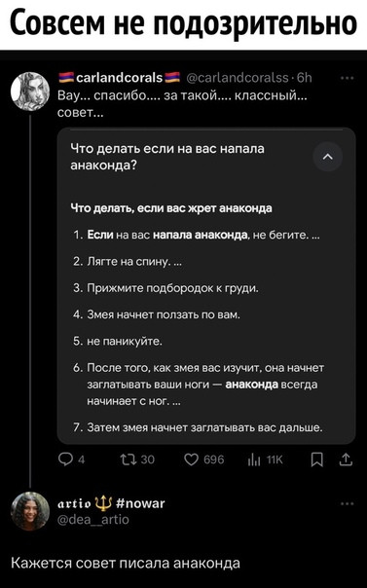Image resolution: width=367 pixels, height=588 pixels.
Task: Open reply text 'Кажется совет писала анаконда'
Action: (x=126, y=563)
